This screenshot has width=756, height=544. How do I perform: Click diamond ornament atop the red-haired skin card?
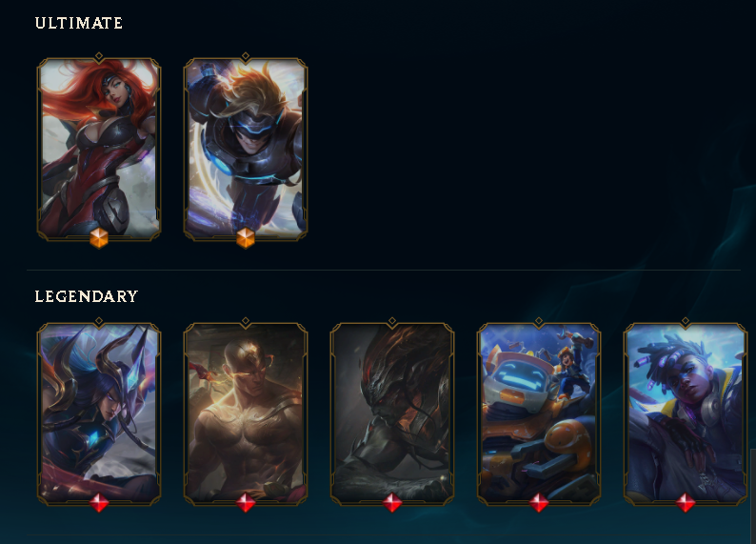pyautogui.click(x=99, y=56)
